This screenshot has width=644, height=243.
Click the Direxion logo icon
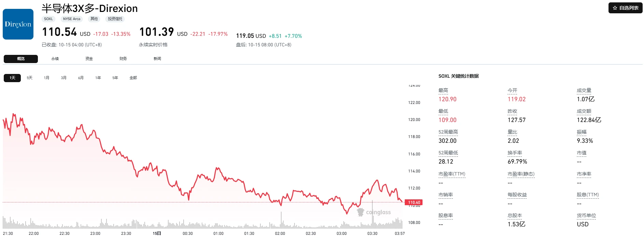18,24
